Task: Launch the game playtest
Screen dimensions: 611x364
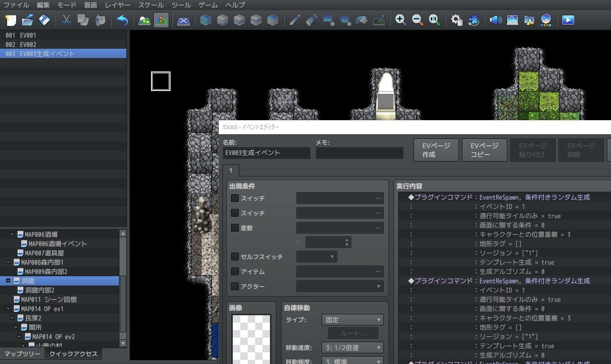Action: 567,20
